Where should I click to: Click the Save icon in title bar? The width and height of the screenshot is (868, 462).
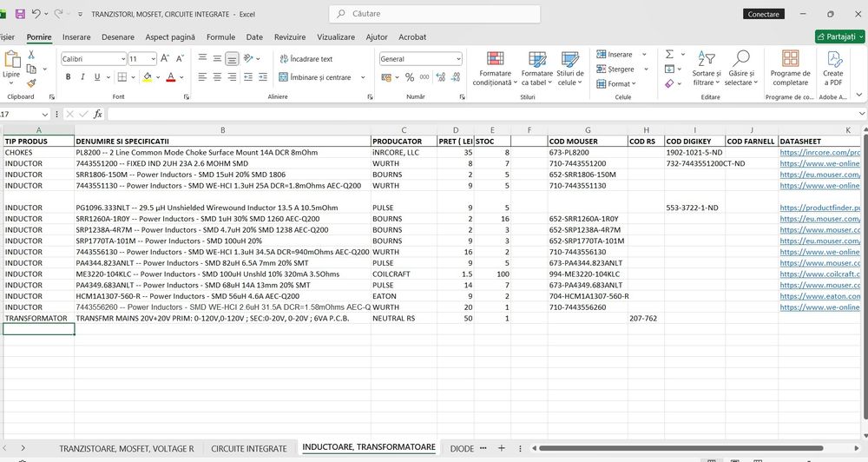coord(20,14)
